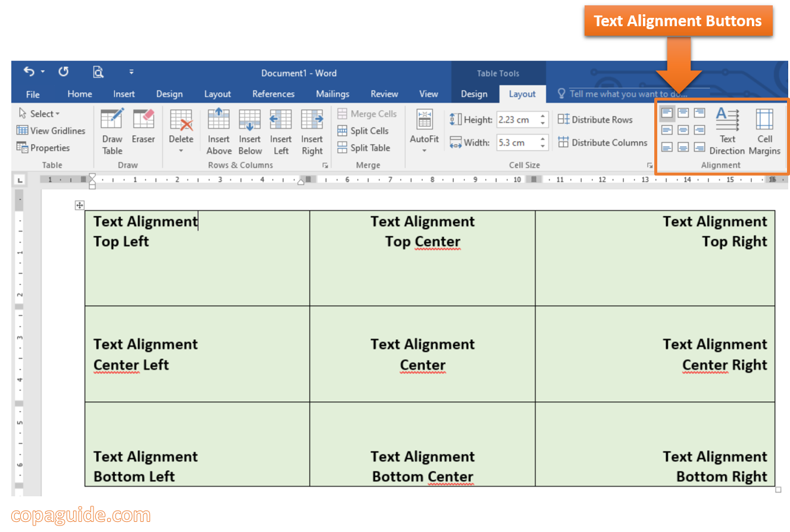Click Distribute Rows
The image size is (790, 532).
coord(595,119)
